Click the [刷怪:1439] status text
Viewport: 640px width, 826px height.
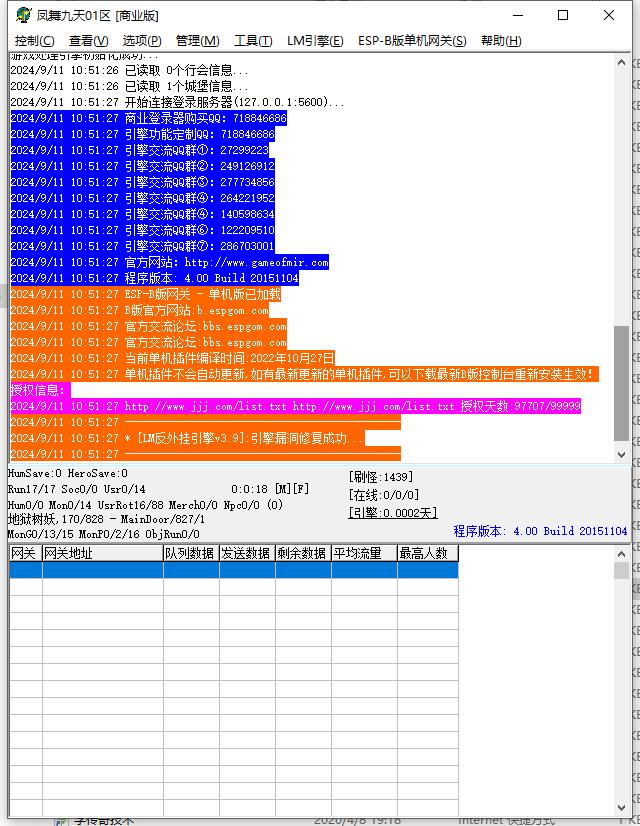[380, 477]
